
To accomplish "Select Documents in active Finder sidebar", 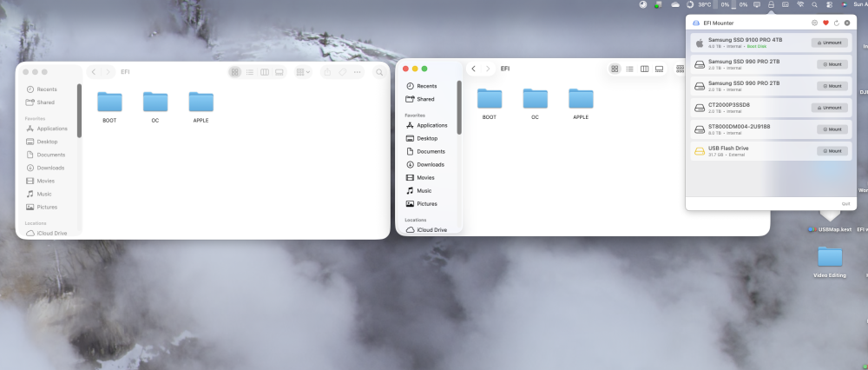I will [x=431, y=151].
